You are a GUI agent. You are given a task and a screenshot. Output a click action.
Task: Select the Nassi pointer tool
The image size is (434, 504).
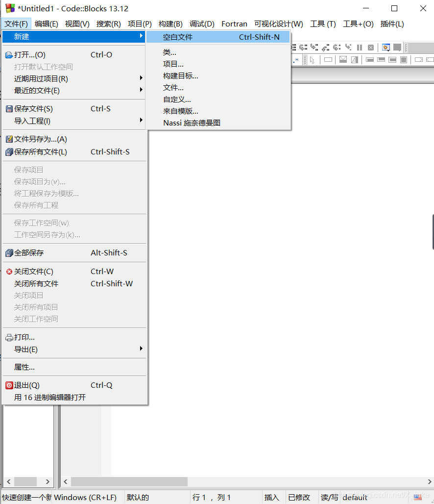click(x=312, y=60)
